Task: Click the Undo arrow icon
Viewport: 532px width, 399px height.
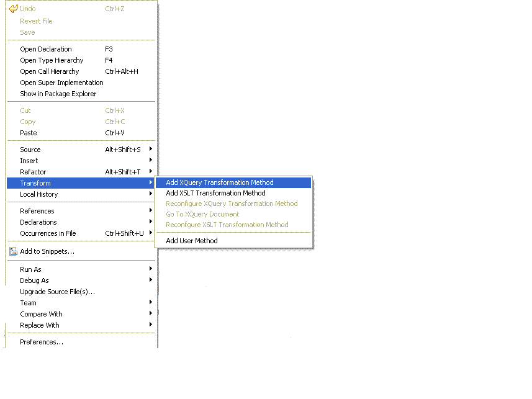Action: point(13,9)
